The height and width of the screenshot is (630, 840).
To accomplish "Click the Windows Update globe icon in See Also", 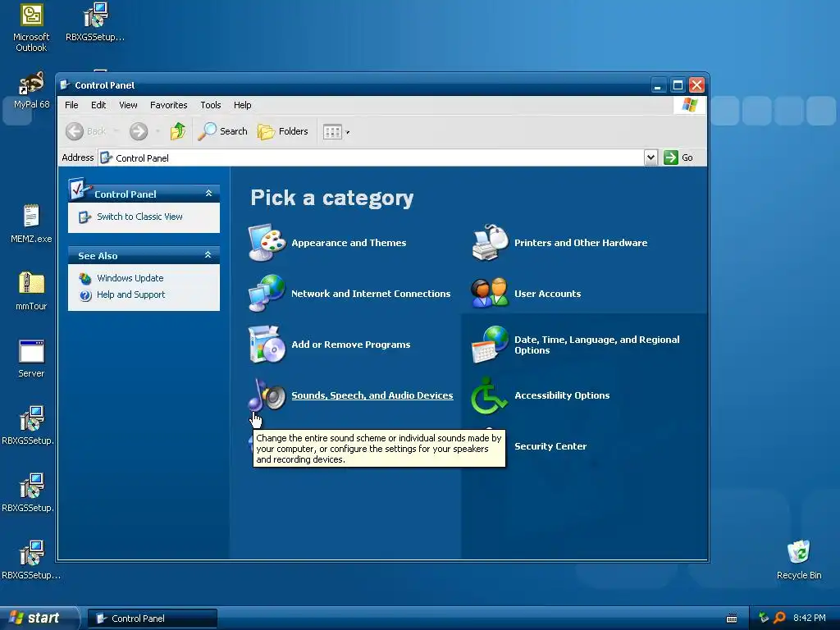I will coord(85,279).
